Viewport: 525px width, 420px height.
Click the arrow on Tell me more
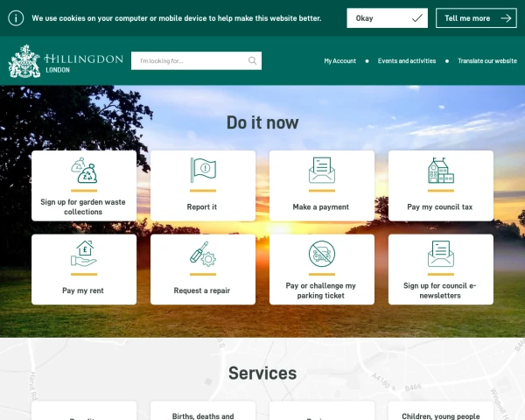[x=506, y=18]
